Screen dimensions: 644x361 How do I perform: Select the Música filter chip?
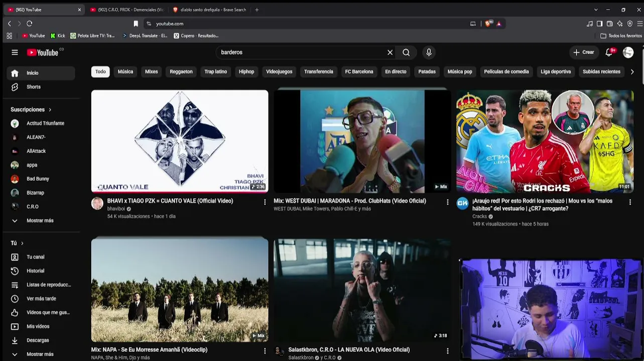click(x=125, y=72)
